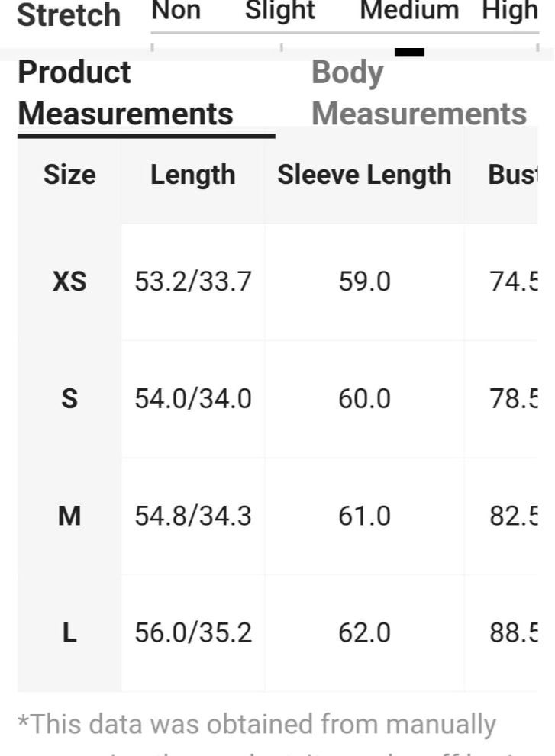555x756 pixels.
Task: Open the Body Measurements tab
Action: pos(419,93)
